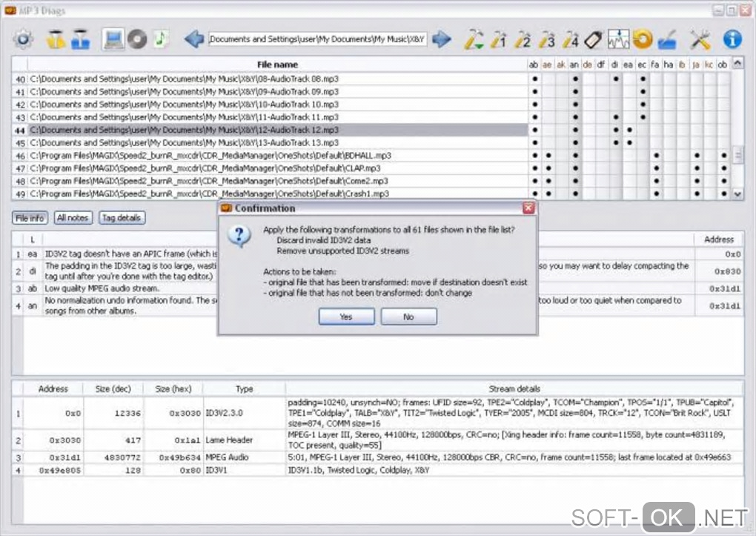Select file row Come2.mp3

(x=277, y=181)
